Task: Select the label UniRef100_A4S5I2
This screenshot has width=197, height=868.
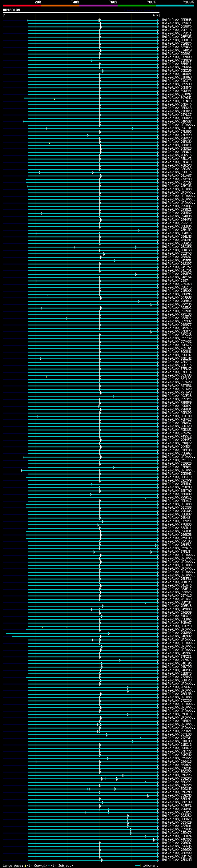Action: (x=177, y=437)
